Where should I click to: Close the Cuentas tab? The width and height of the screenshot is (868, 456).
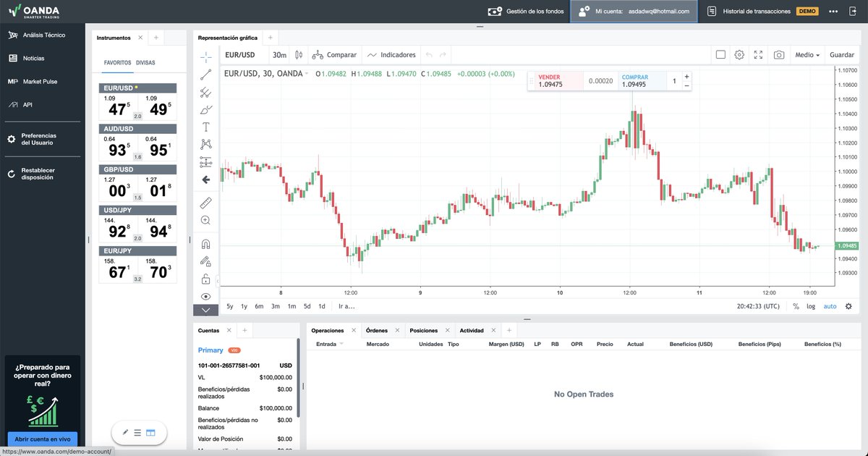tap(229, 330)
